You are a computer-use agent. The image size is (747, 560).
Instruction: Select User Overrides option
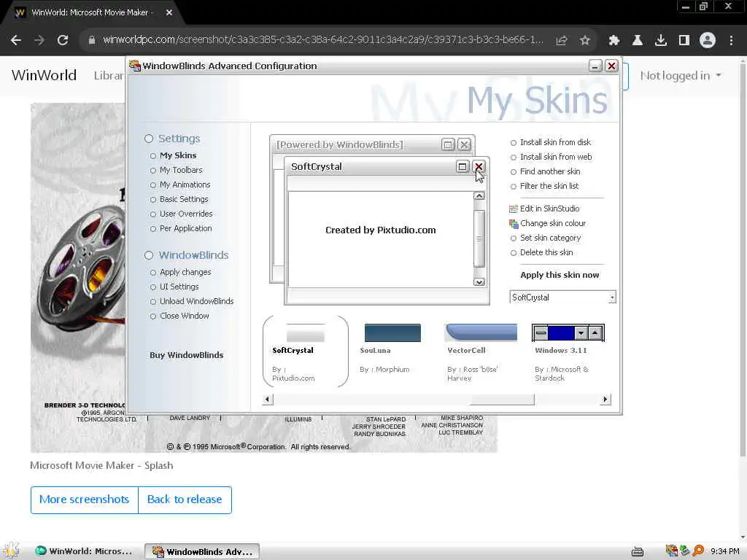[x=181, y=214]
